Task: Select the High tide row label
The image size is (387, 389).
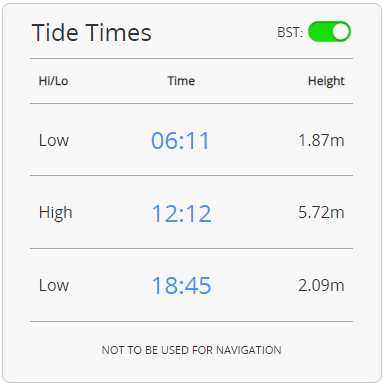Action: pyautogui.click(x=55, y=213)
